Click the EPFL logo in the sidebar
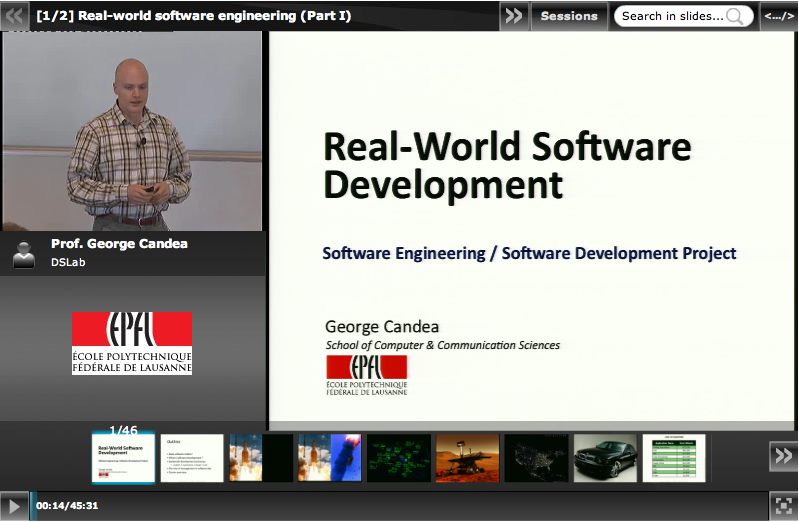Image resolution: width=799 pixels, height=522 pixels. [x=132, y=343]
